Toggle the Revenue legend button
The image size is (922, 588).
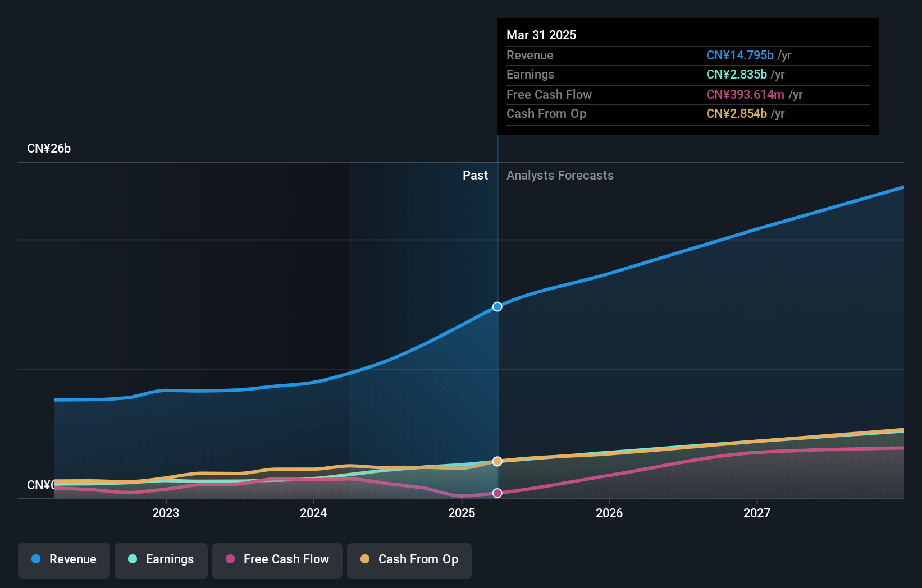click(x=64, y=561)
